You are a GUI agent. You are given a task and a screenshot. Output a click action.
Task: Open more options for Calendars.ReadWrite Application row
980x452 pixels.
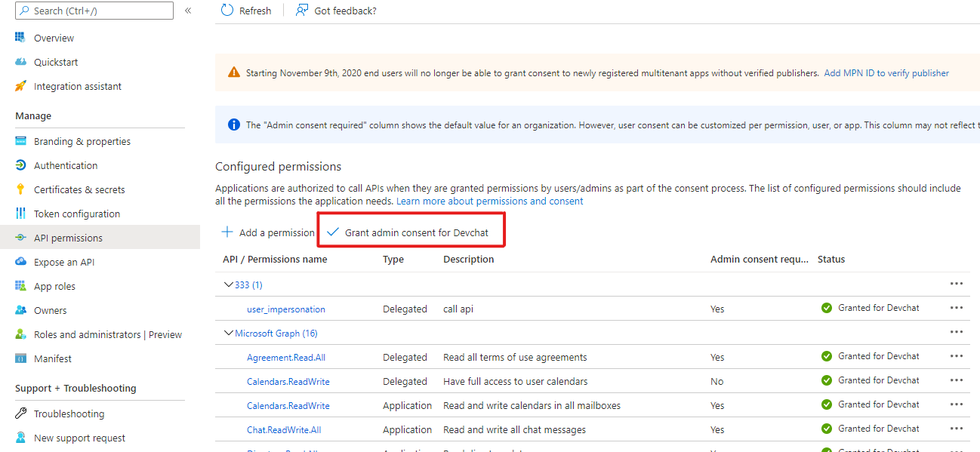[957, 404]
